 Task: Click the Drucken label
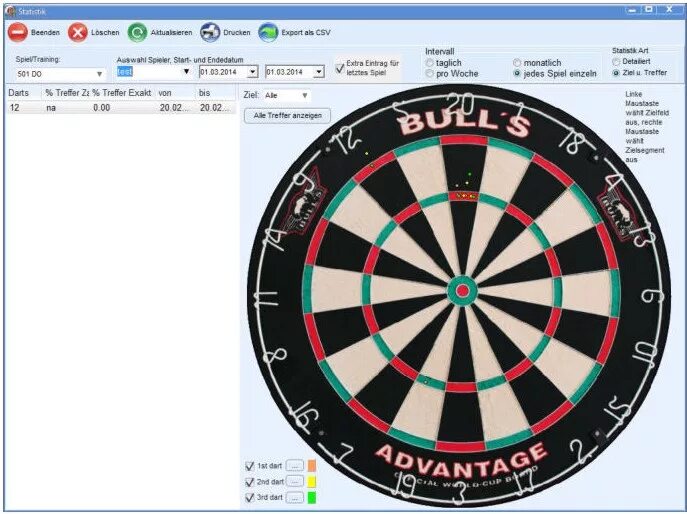coord(237,32)
